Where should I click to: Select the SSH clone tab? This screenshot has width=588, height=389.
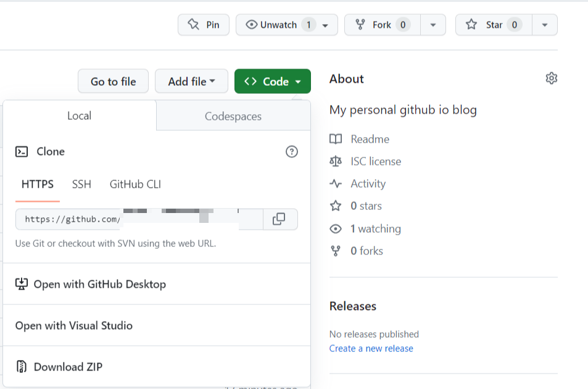point(81,184)
